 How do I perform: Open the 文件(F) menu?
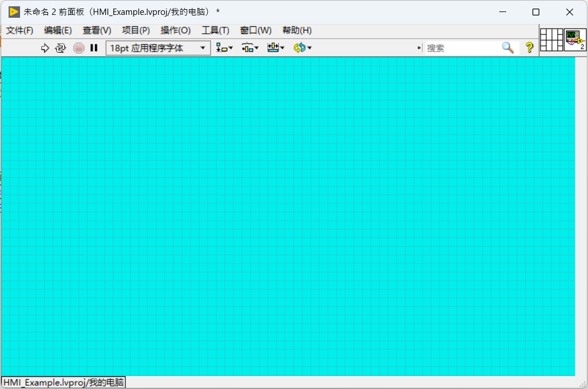pos(19,30)
